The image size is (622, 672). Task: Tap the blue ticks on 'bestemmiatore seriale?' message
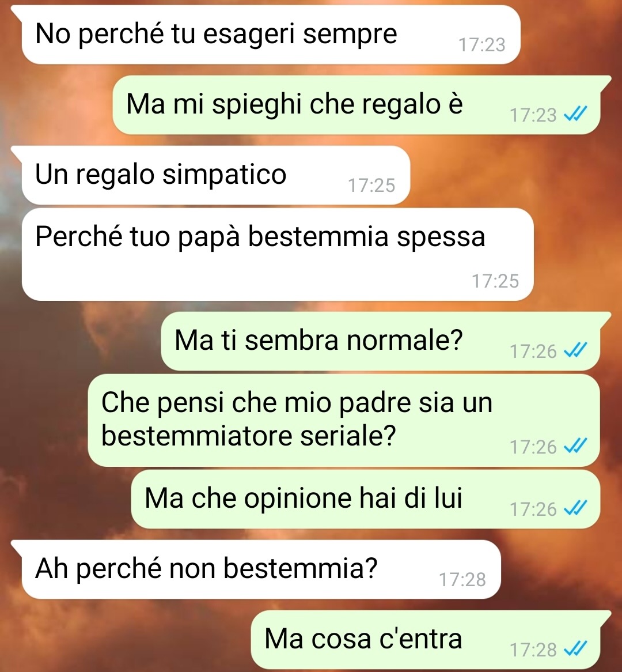pos(575,446)
